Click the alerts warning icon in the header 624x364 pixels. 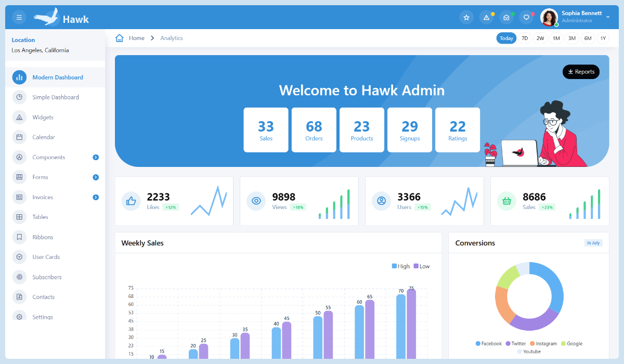tap(486, 17)
